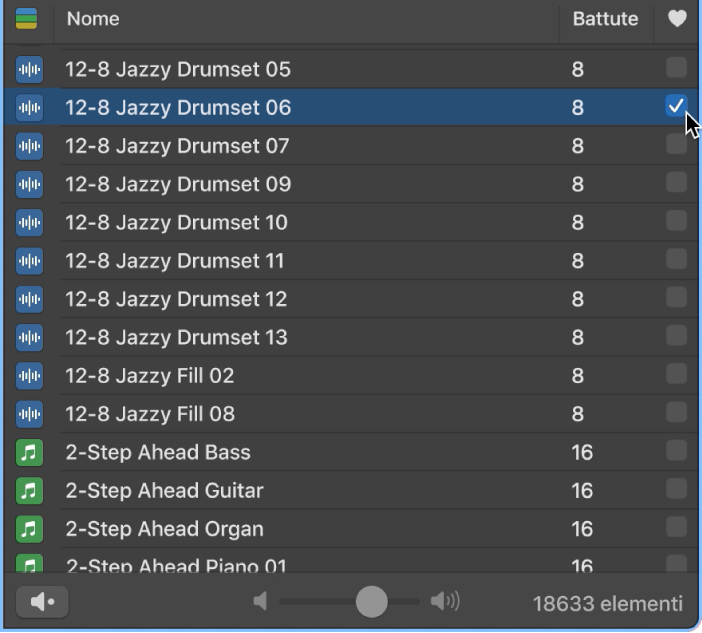Click the low volume speaker icon
Viewport: 702px width, 633px height.
pyautogui.click(x=260, y=601)
